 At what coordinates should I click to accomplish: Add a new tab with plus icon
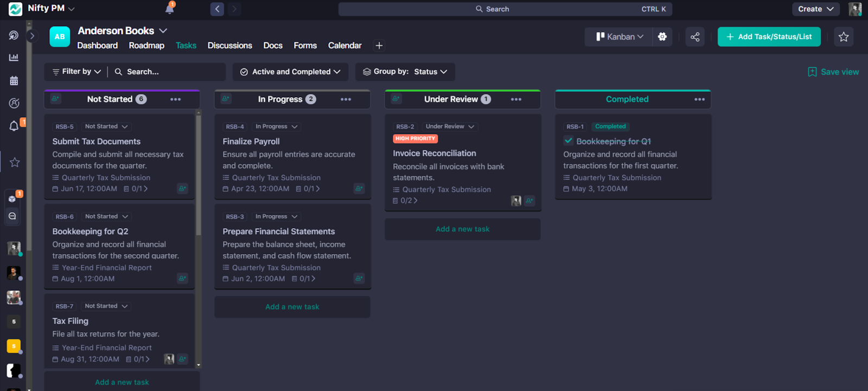point(379,46)
